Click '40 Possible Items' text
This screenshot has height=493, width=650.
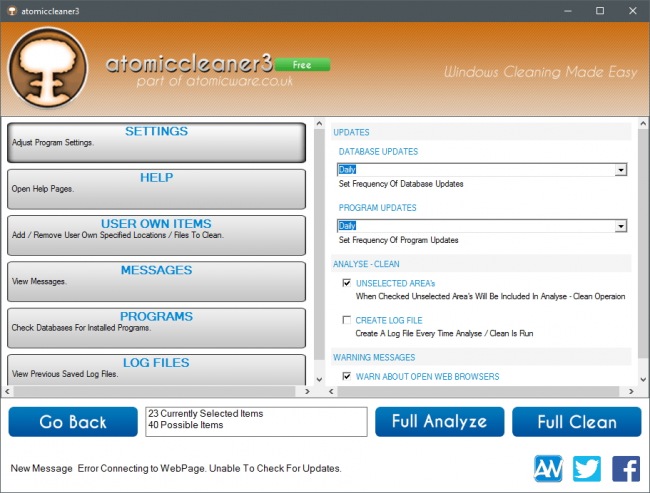(x=186, y=425)
